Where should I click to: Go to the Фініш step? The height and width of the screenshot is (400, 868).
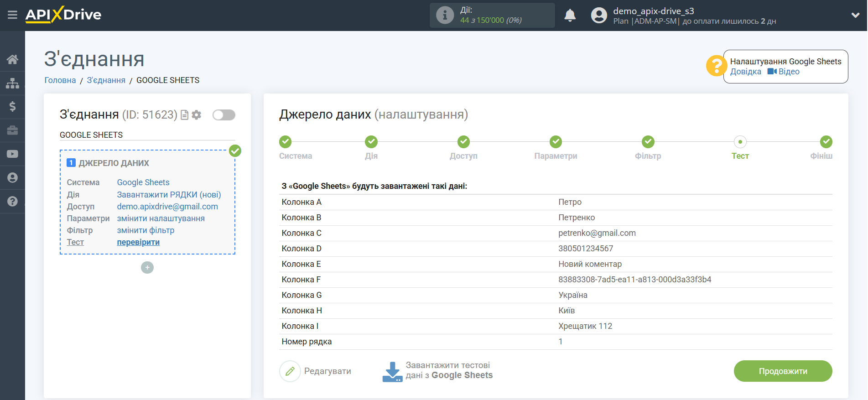[826, 142]
